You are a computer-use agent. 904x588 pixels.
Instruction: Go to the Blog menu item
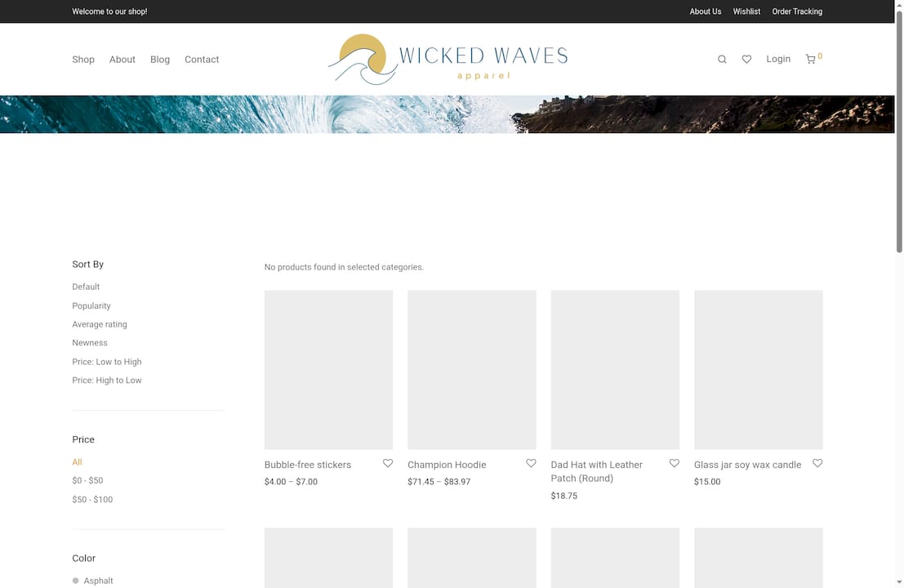160,60
